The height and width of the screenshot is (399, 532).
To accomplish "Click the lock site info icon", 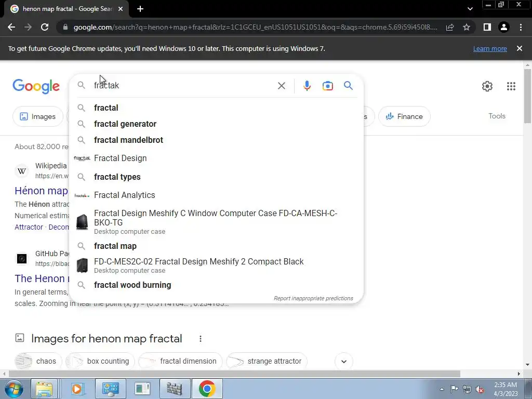I will coord(65,27).
